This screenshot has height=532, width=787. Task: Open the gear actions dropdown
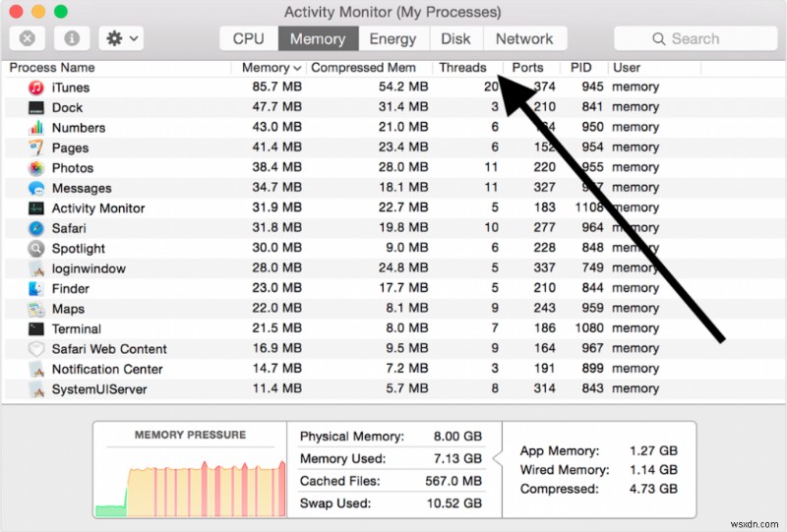(x=122, y=38)
